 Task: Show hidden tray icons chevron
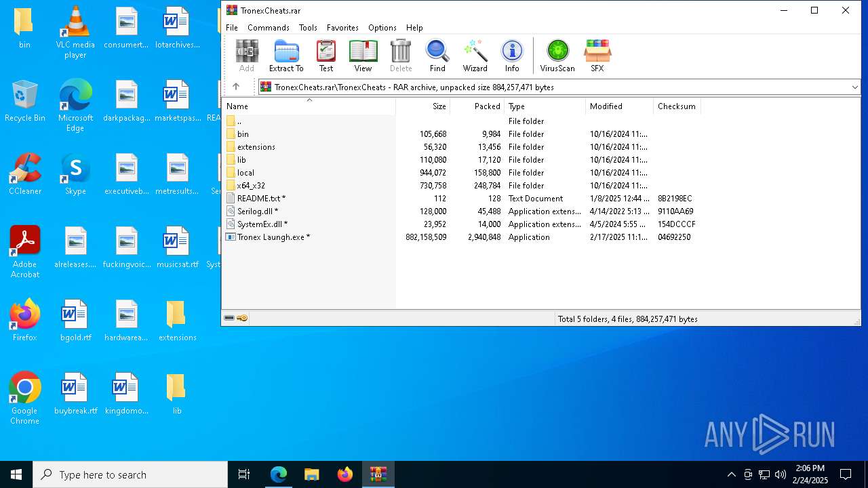pos(731,474)
